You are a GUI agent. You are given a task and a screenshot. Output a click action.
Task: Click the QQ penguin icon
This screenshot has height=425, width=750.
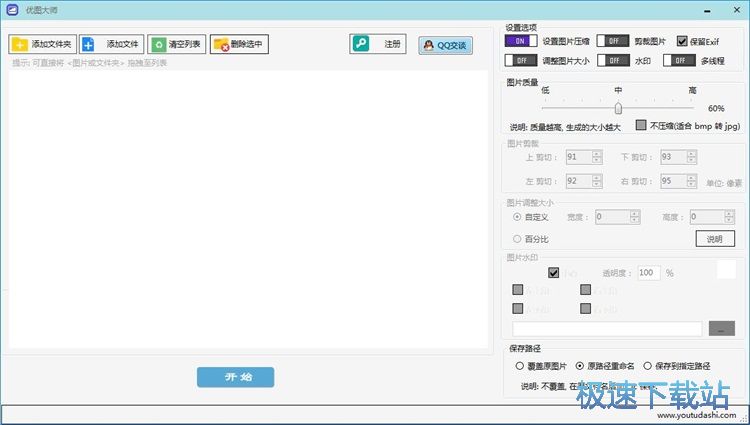(429, 45)
